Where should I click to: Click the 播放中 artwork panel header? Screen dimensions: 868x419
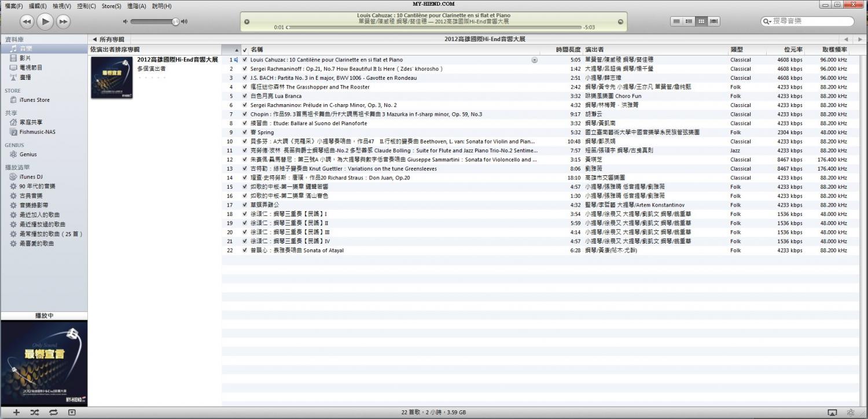pos(44,316)
